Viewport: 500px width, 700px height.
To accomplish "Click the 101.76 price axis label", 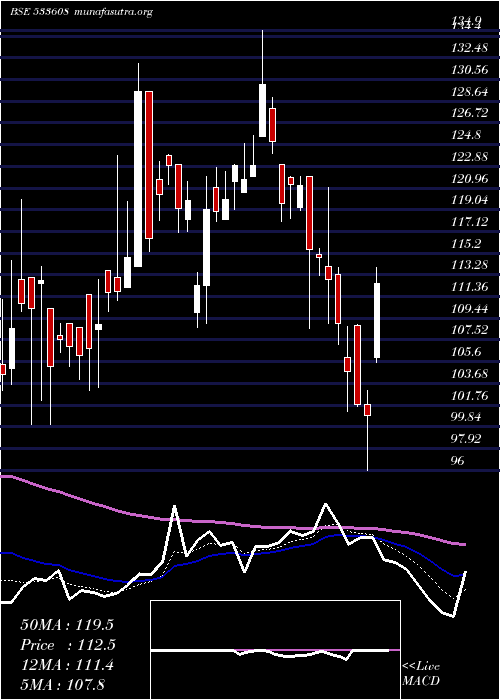I will click(x=470, y=396).
